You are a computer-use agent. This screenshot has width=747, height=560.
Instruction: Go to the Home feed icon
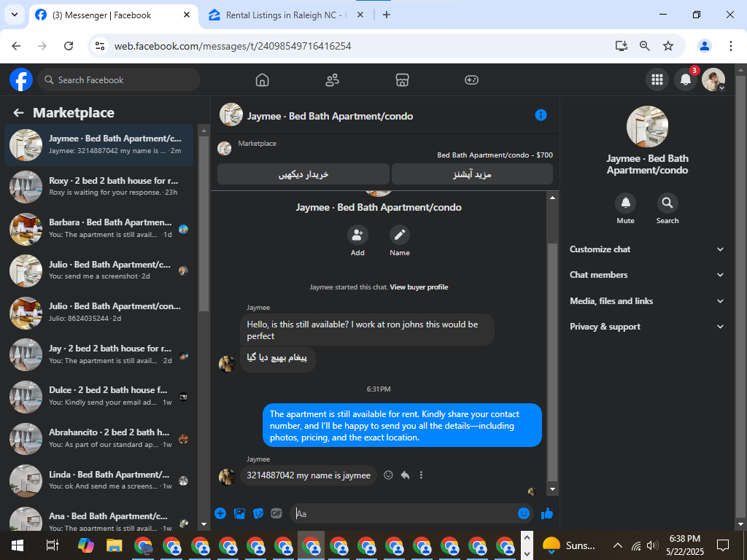point(262,80)
